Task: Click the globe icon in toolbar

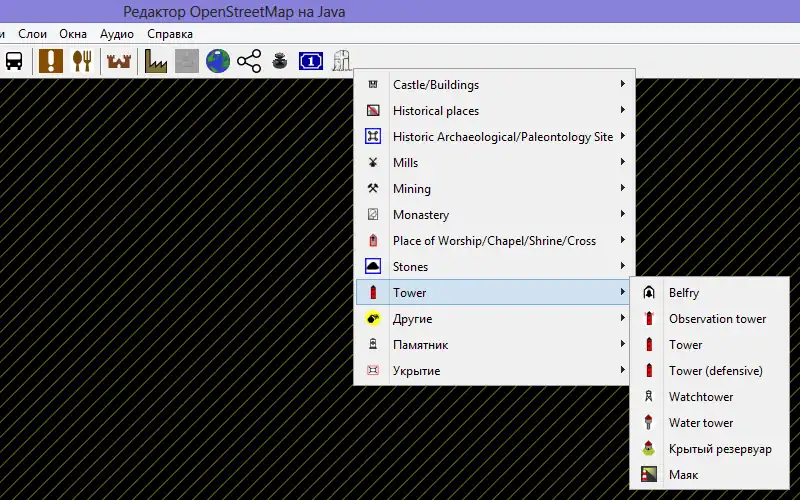Action: tap(218, 62)
